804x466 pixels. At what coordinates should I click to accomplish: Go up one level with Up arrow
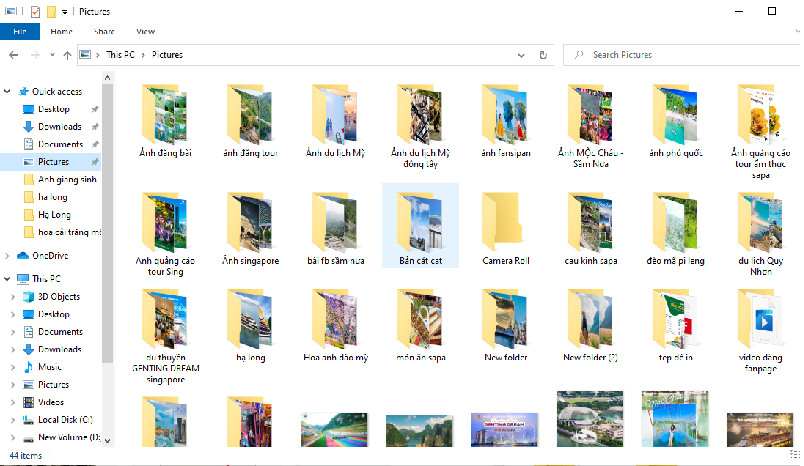tap(67, 55)
